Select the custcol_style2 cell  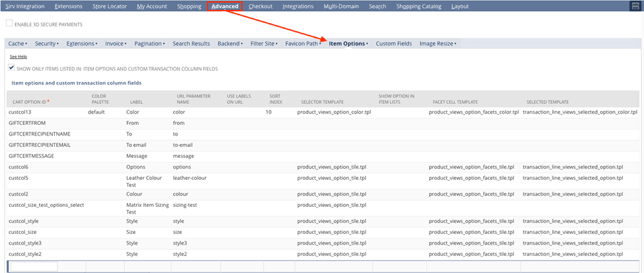click(x=25, y=254)
